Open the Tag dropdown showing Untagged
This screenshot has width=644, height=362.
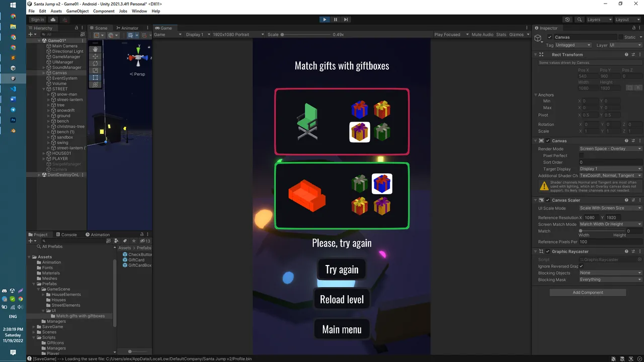coord(573,45)
